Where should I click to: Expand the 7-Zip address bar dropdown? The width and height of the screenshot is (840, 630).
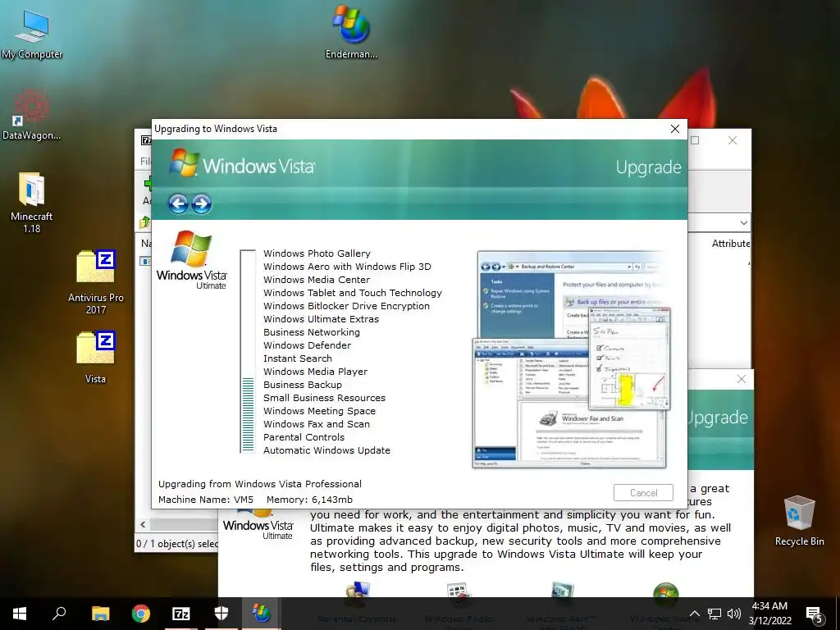[x=743, y=223]
